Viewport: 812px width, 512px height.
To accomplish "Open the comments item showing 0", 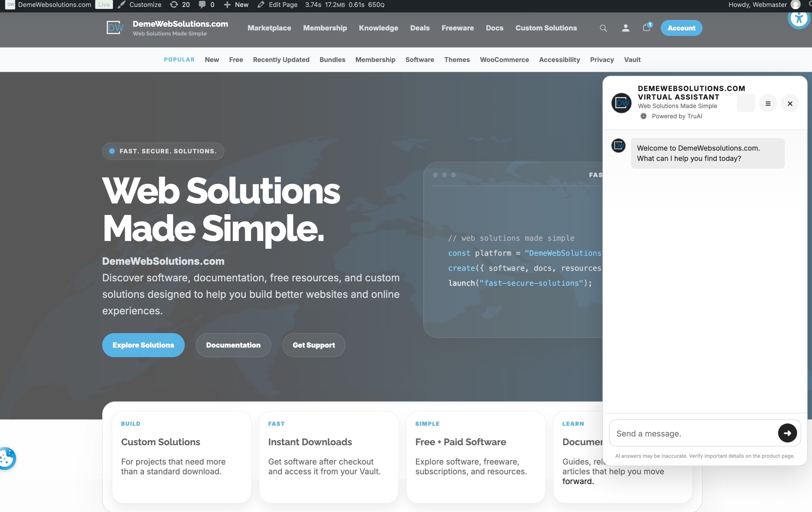I will [206, 5].
